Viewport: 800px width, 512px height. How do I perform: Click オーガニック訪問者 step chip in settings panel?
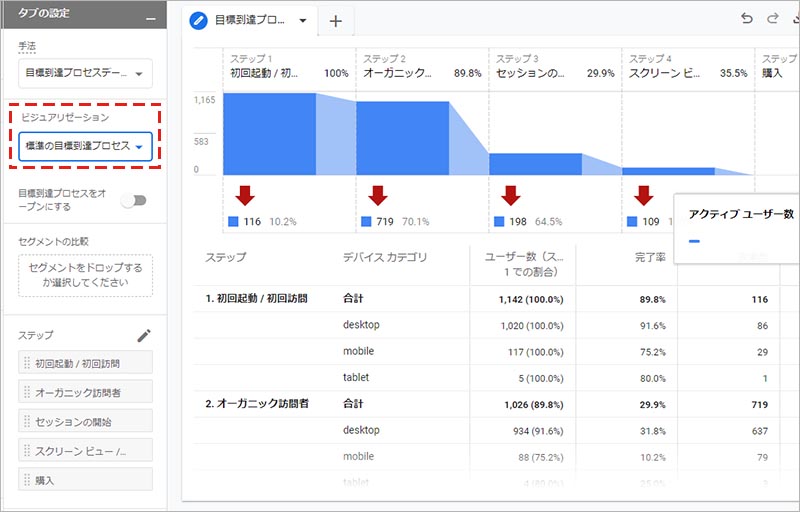tap(85, 391)
